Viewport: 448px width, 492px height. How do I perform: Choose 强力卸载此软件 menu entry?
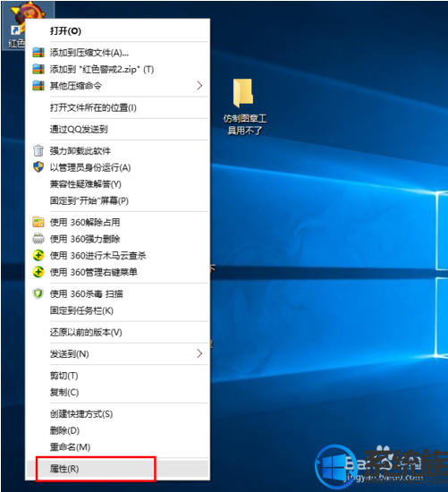pyautogui.click(x=117, y=150)
